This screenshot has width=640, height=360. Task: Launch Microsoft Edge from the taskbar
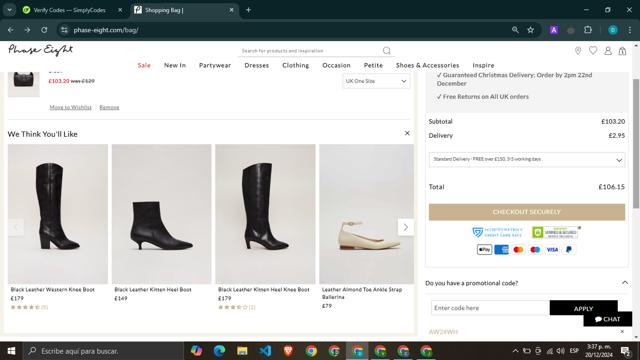click(219, 351)
